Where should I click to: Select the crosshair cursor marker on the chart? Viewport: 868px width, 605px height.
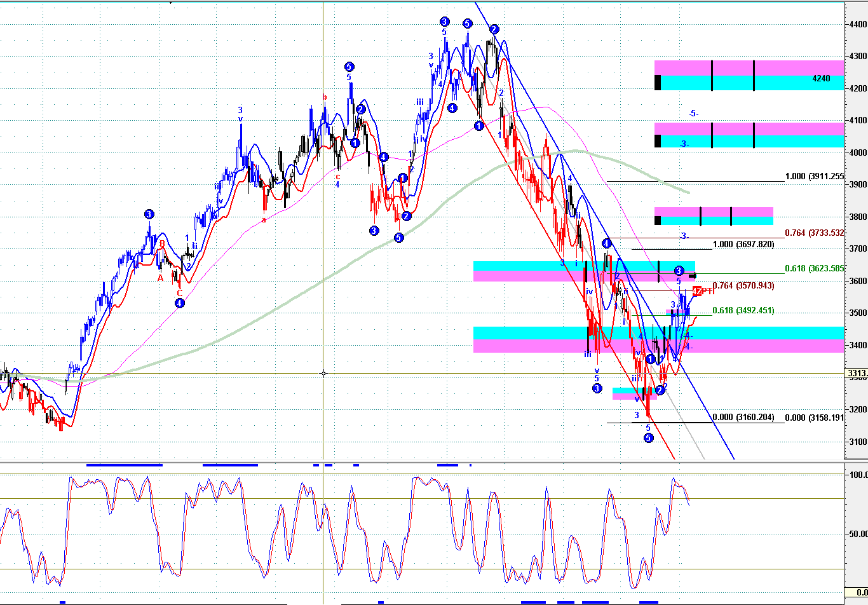pyautogui.click(x=324, y=373)
